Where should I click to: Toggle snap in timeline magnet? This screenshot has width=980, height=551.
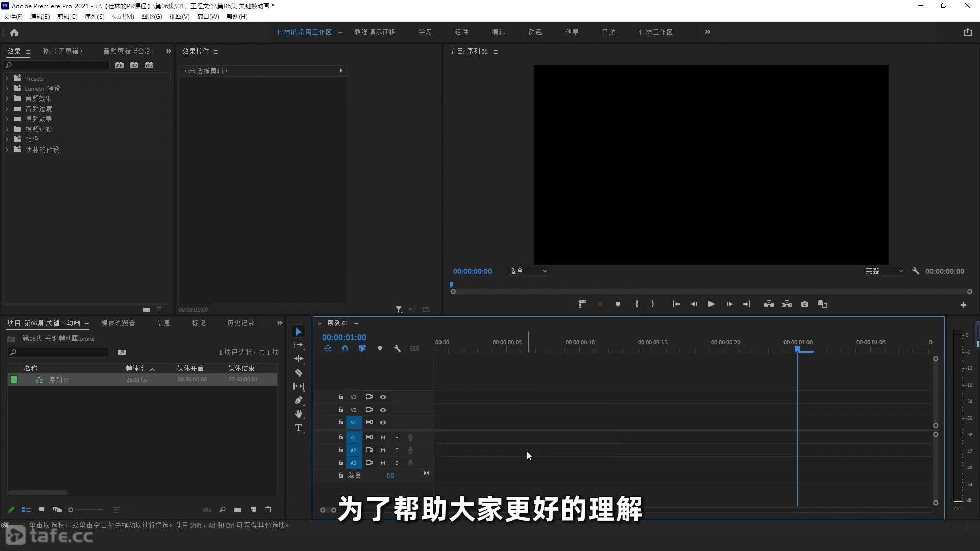pyautogui.click(x=345, y=349)
